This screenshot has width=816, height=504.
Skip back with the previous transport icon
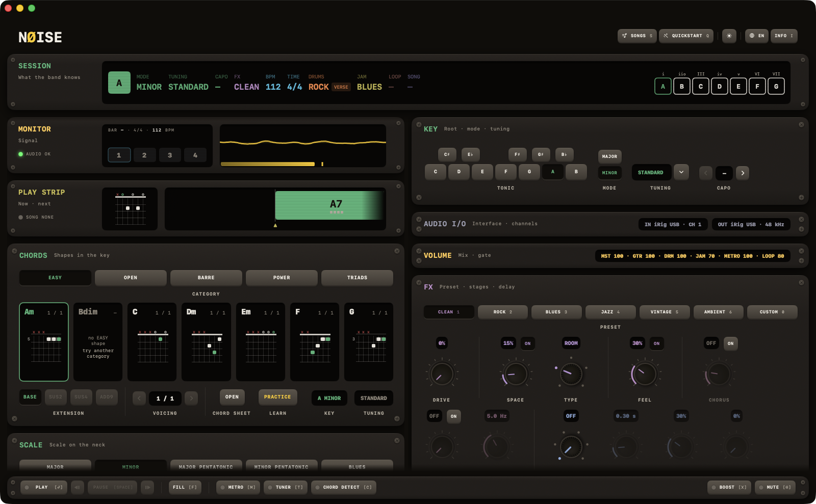(78, 487)
